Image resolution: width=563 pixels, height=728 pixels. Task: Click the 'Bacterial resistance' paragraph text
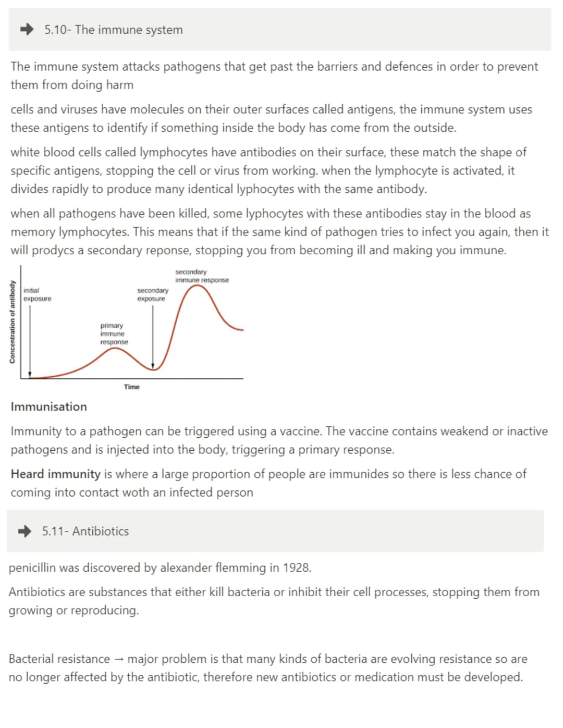click(x=268, y=668)
